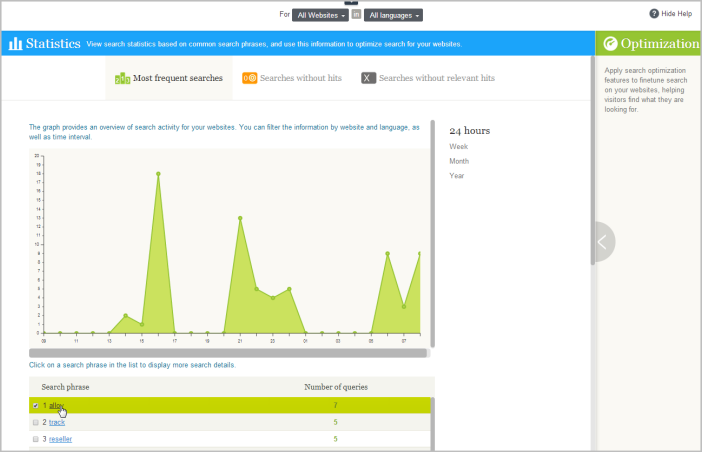Screen dimensions: 702x452
Task: Open the 'reseller' search phrase link
Action: point(60,439)
